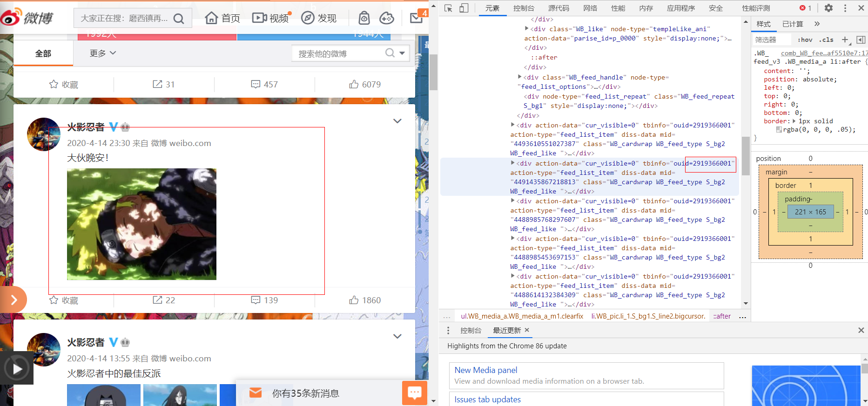Open the 发现 discover section

[319, 18]
